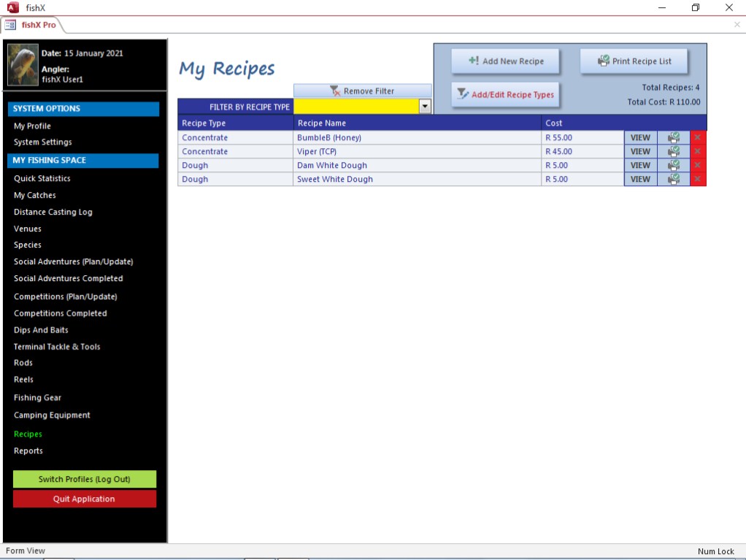Click Switch Profiles (Log Out)
This screenshot has width=746, height=560.
pyautogui.click(x=85, y=479)
